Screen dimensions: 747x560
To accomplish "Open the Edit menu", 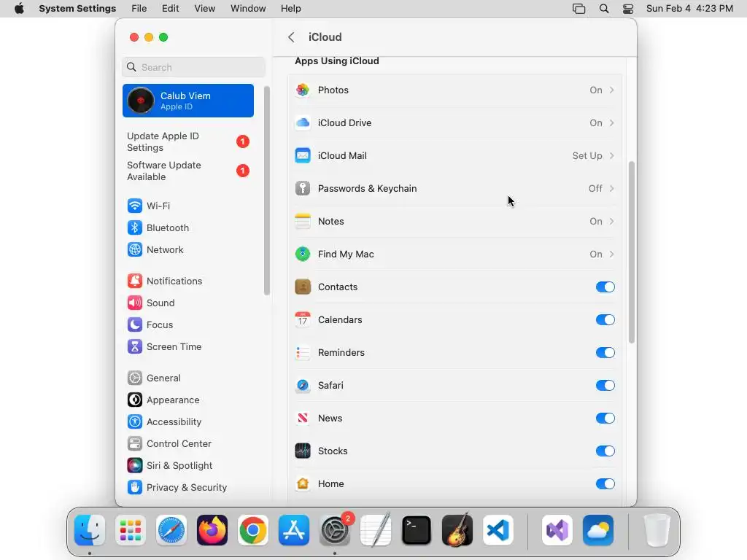I will point(170,9).
